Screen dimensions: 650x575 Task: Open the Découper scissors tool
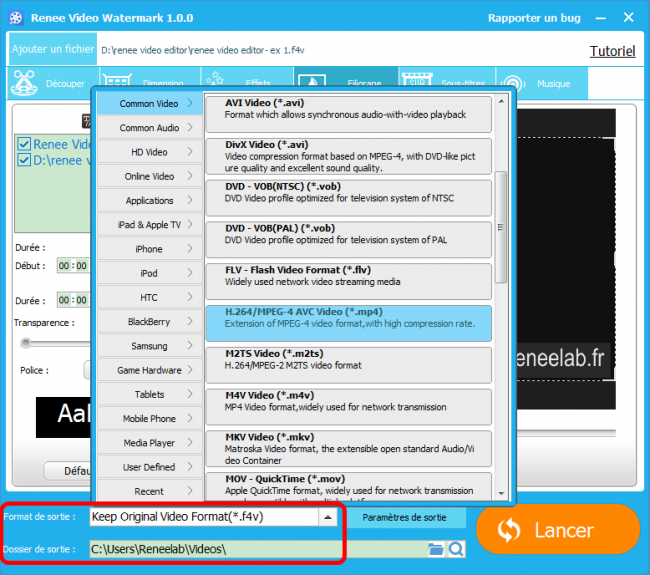52,82
